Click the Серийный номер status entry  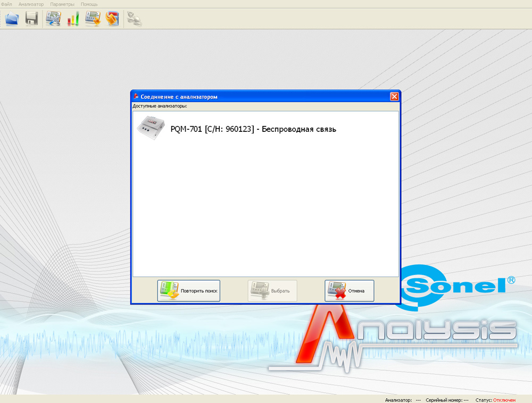pyautogui.click(x=447, y=400)
